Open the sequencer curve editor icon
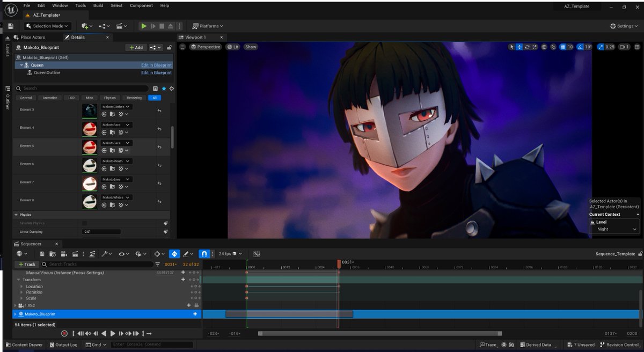This screenshot has height=352, width=644. [257, 254]
